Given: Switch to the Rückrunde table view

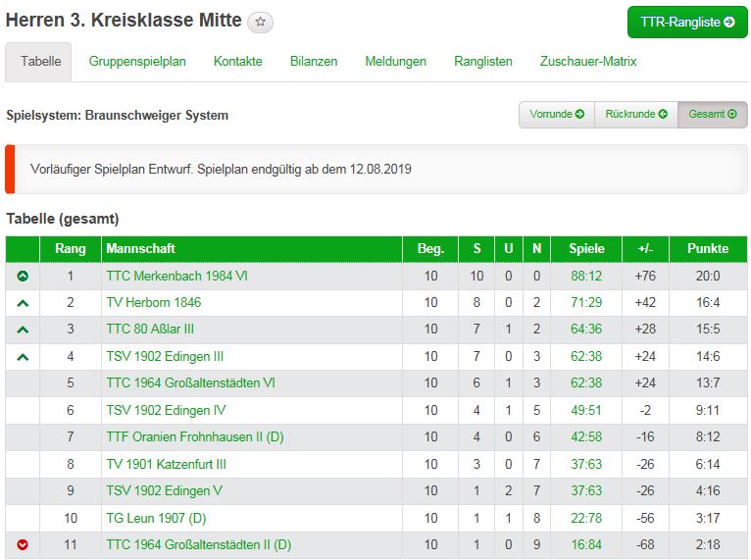Looking at the screenshot, I should coord(635,115).
